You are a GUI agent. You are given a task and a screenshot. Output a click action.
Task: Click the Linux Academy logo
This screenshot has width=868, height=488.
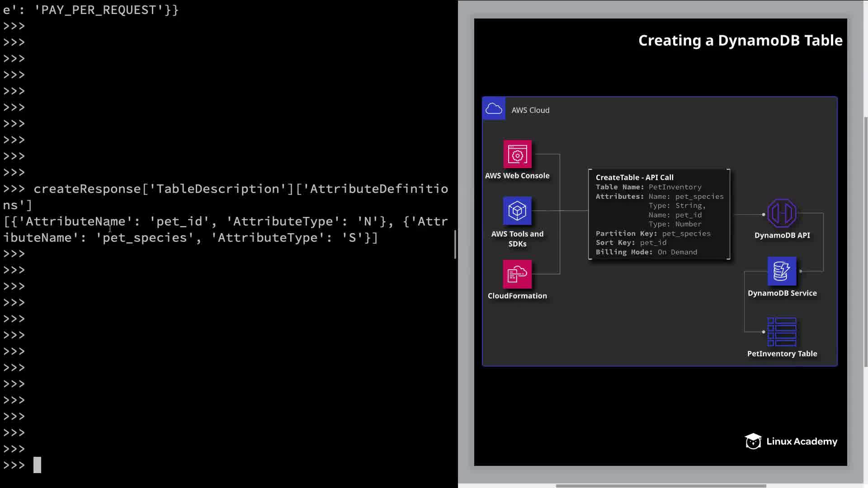791,441
